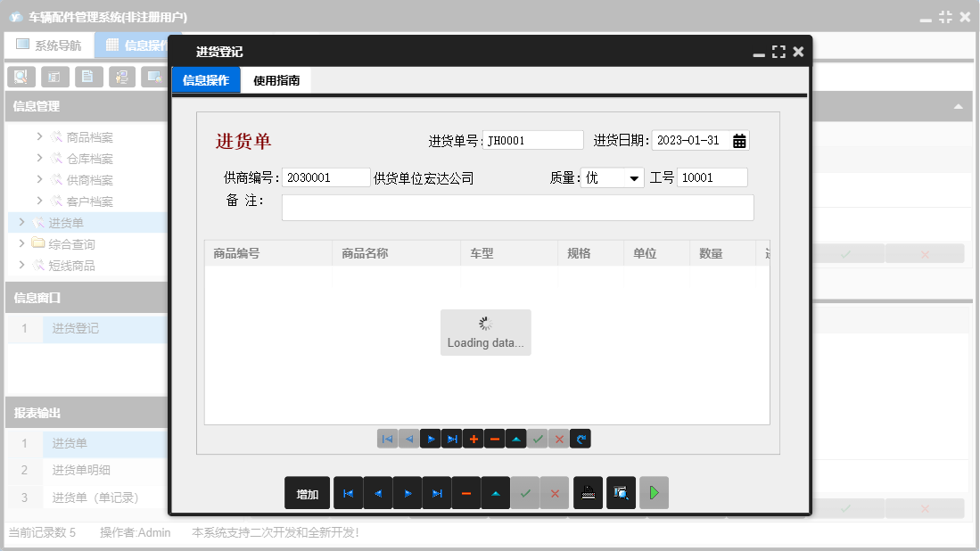The height and width of the screenshot is (551, 980).
Task: Click the print icon in the bottom toolbar
Action: coord(588,492)
